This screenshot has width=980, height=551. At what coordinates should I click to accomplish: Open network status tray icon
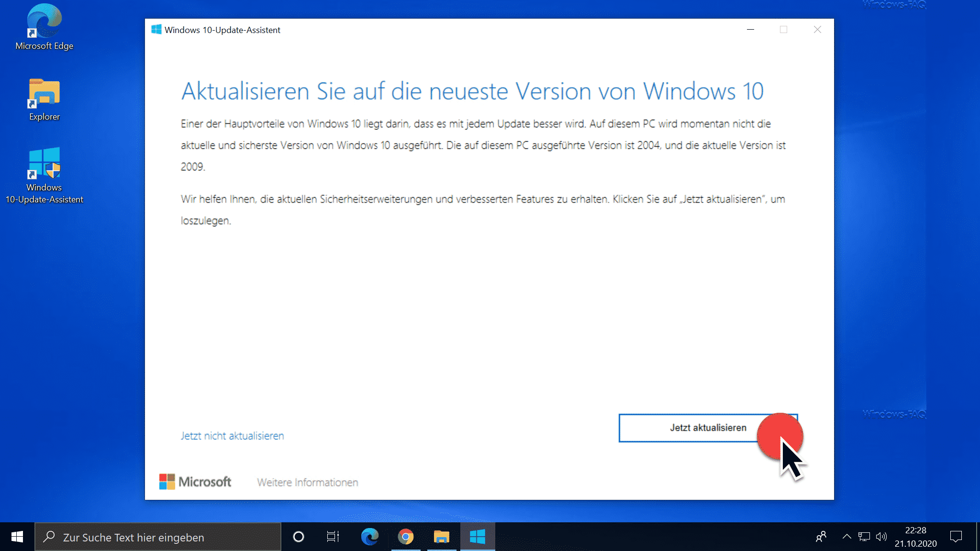tap(864, 537)
